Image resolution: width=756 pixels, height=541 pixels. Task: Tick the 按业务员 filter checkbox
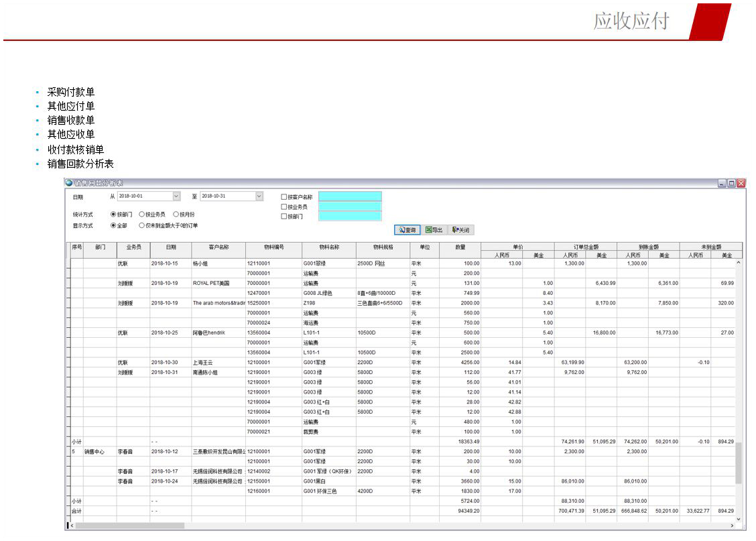coord(284,207)
